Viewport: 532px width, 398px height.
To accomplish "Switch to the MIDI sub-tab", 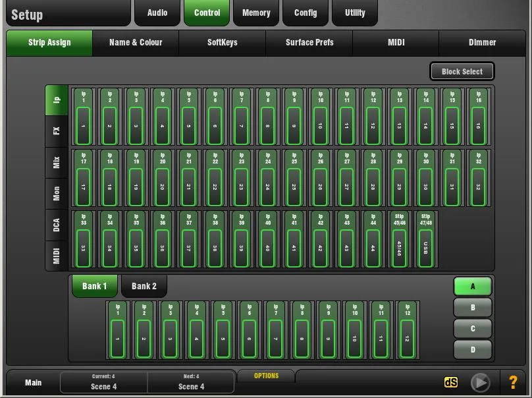I will pos(396,43).
